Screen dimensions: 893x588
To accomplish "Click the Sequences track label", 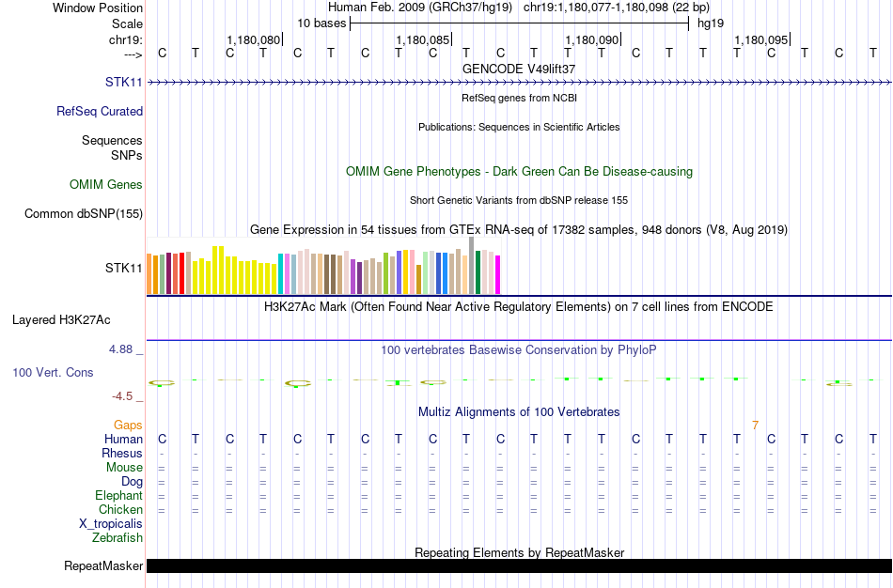I will 112,140.
